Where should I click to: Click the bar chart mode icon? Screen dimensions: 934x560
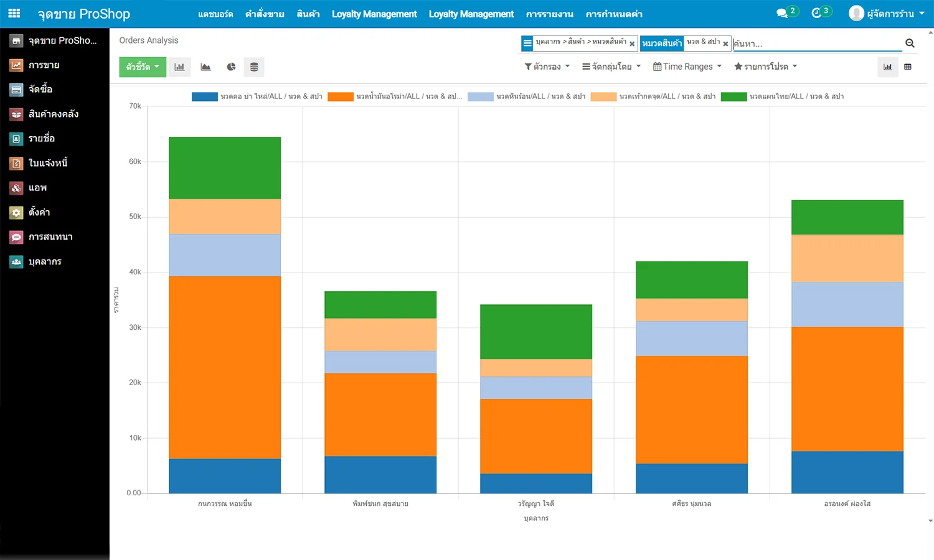[x=179, y=67]
